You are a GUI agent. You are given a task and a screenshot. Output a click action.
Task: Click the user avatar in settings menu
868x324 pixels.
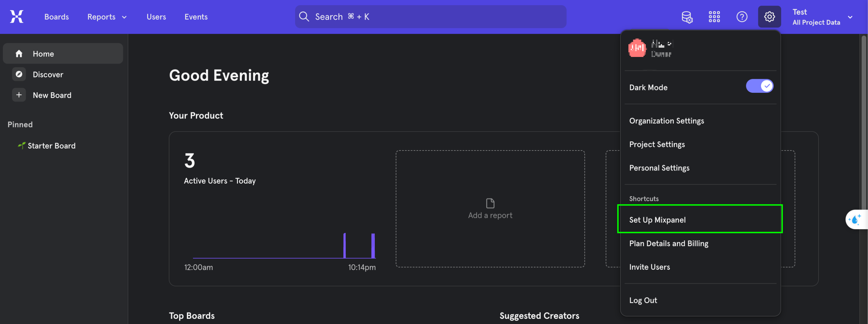(x=637, y=48)
